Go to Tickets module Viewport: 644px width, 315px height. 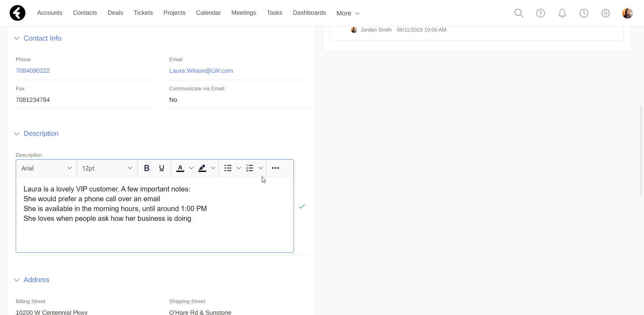(x=143, y=13)
